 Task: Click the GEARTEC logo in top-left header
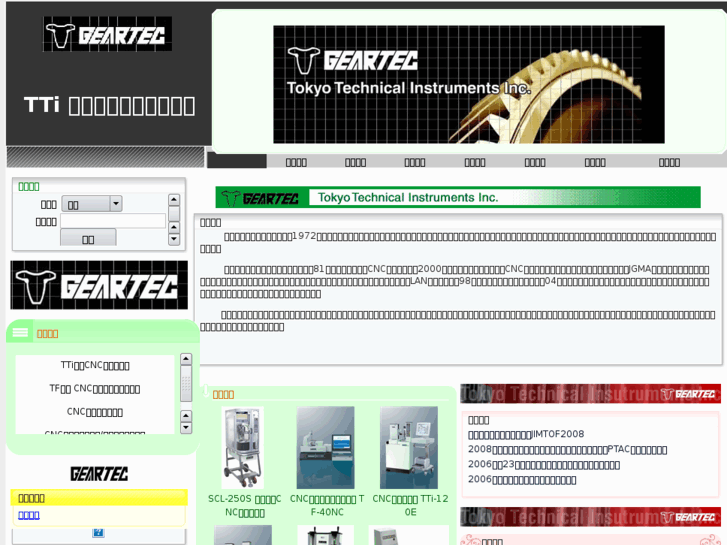pos(107,34)
